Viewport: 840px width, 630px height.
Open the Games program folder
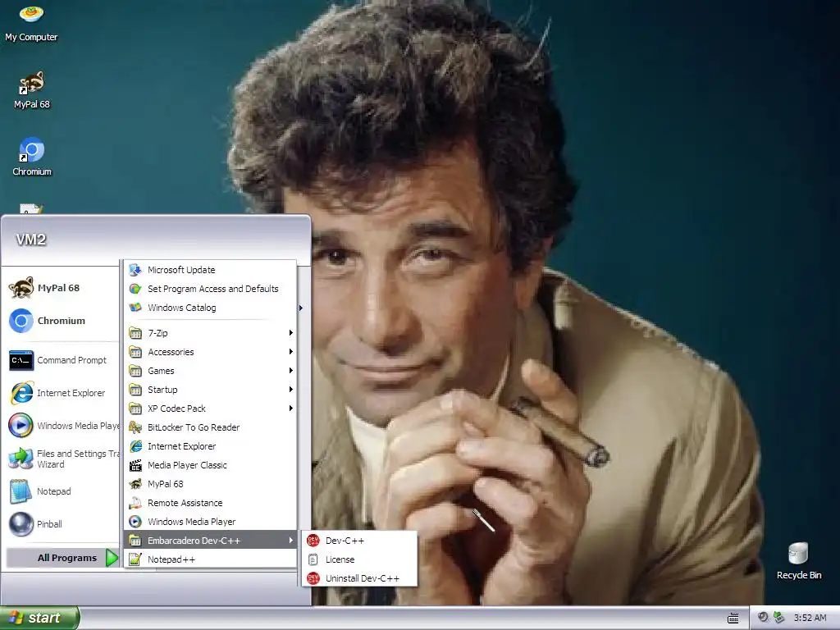click(211, 371)
